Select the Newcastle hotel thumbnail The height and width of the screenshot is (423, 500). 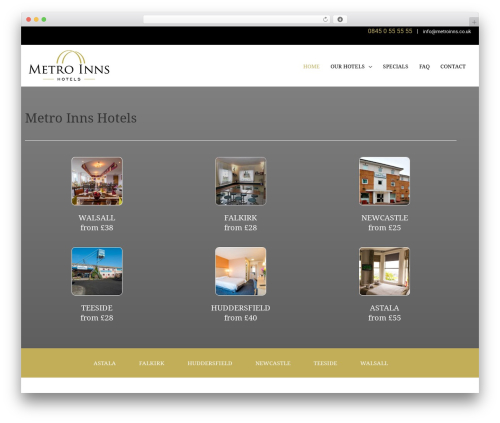pyautogui.click(x=384, y=181)
